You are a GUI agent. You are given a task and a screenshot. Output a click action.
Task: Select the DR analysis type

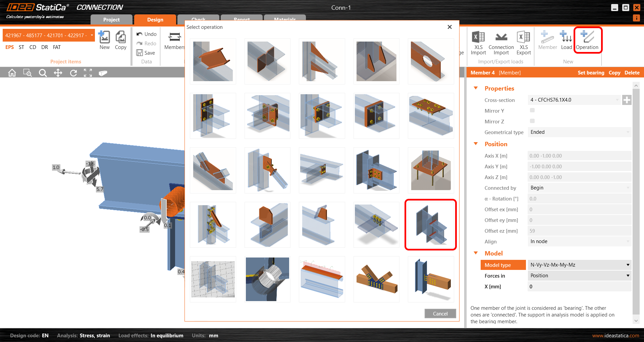(45, 47)
